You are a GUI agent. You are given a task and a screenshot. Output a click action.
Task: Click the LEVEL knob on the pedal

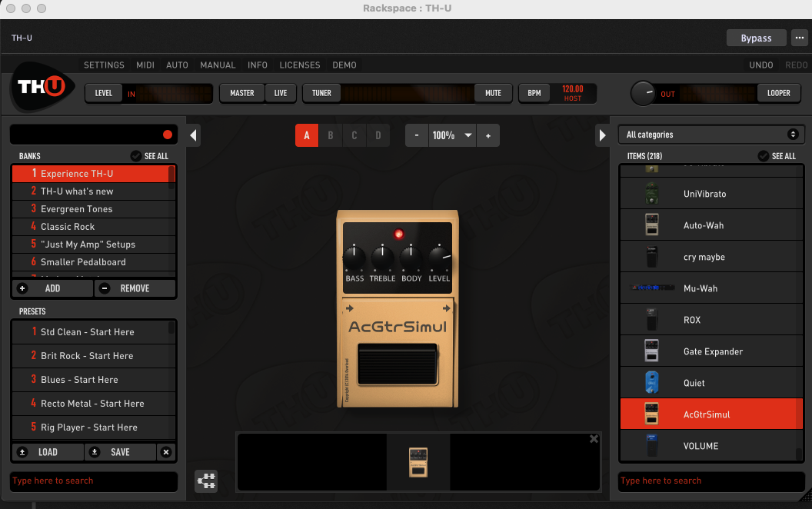tap(440, 258)
